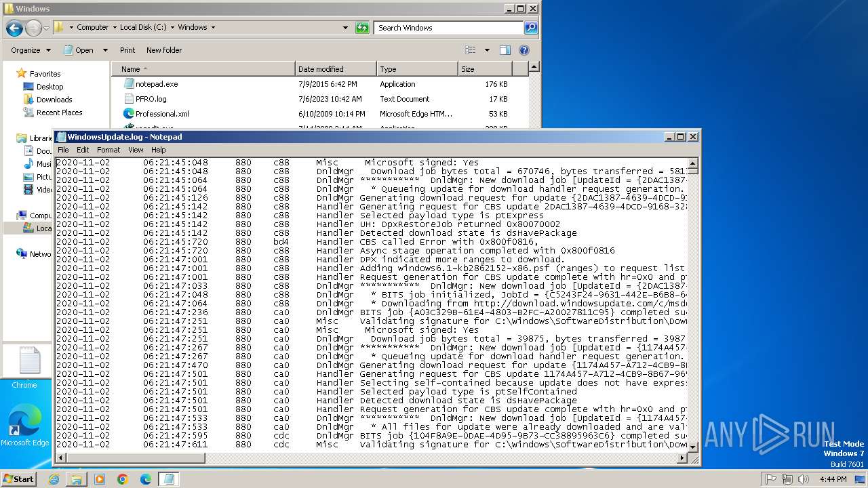The image size is (868, 488).
Task: Launch Chrome from the taskbar
Action: [x=123, y=479]
